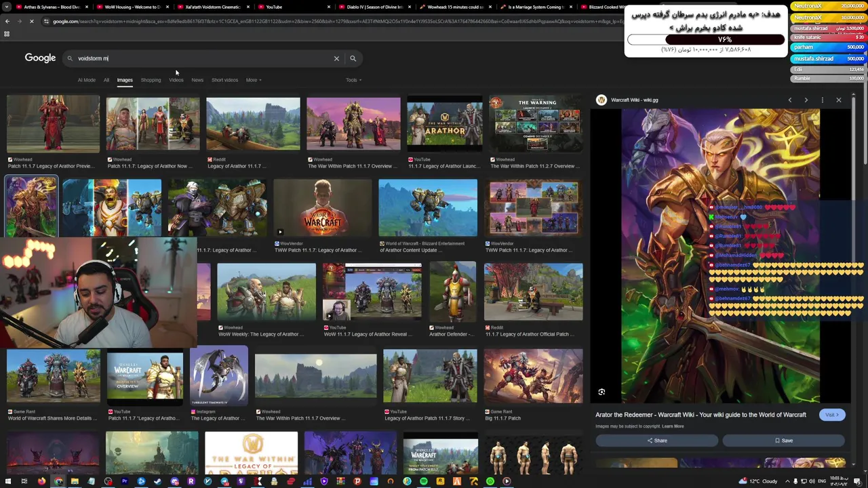Screen dimensions: 868x488
Task: Open the Arathor Defender thumbnail
Action: pos(453,291)
